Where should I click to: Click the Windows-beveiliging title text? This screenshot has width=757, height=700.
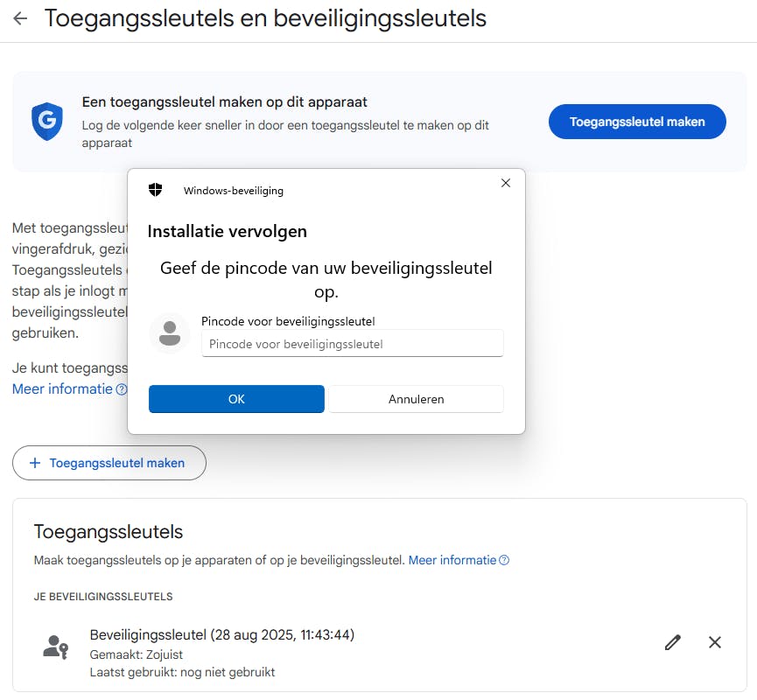[234, 191]
